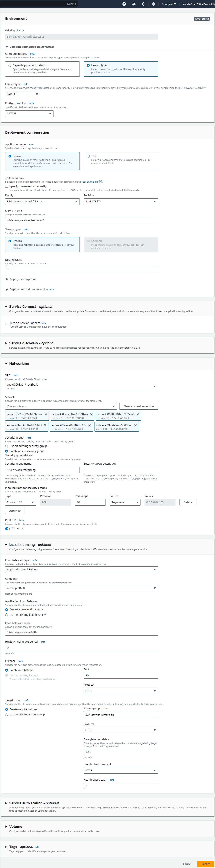Remove subnet-0c2ac526bbb3bb5ce from selection
Viewport: 215px width, 868px height.
[46, 414]
